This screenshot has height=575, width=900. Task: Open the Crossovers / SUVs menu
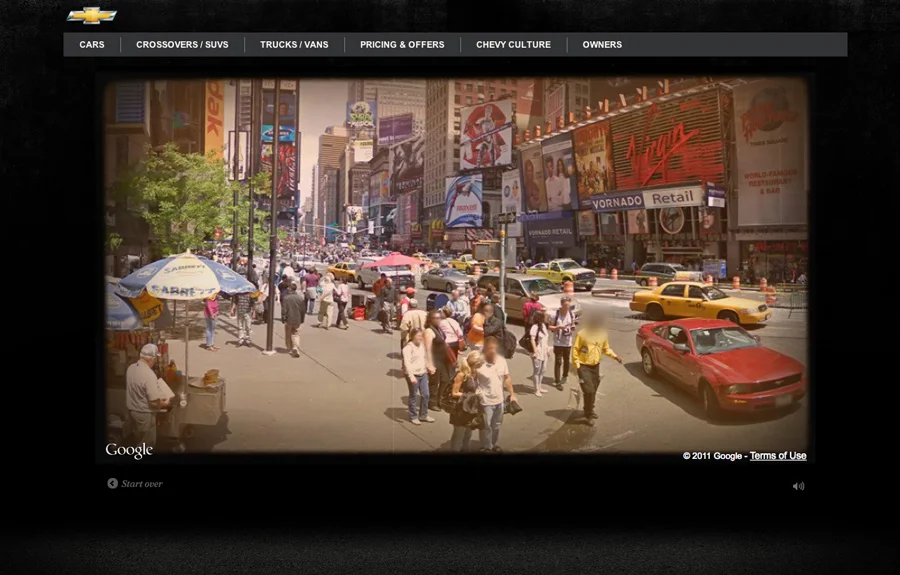tap(182, 45)
